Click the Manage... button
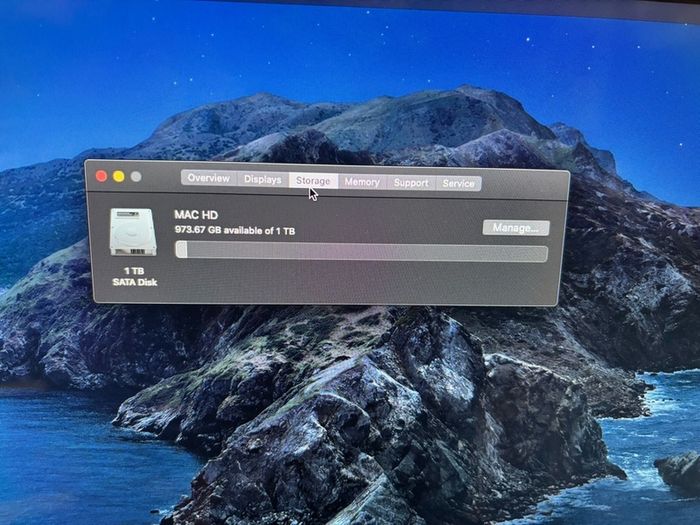700x525 pixels. pyautogui.click(x=516, y=228)
